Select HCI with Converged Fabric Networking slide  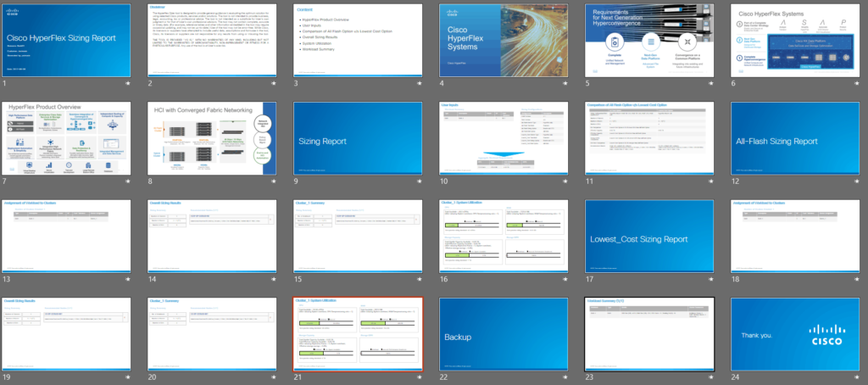(x=212, y=138)
